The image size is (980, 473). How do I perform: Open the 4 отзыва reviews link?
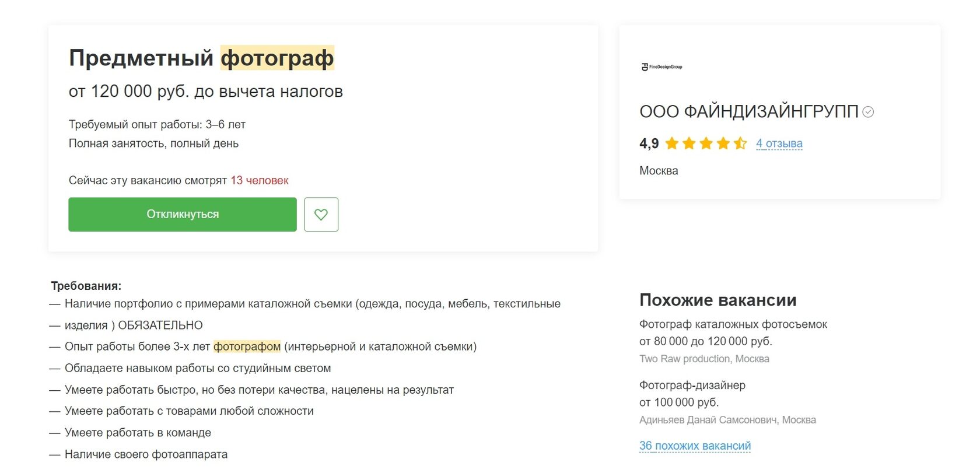point(779,143)
